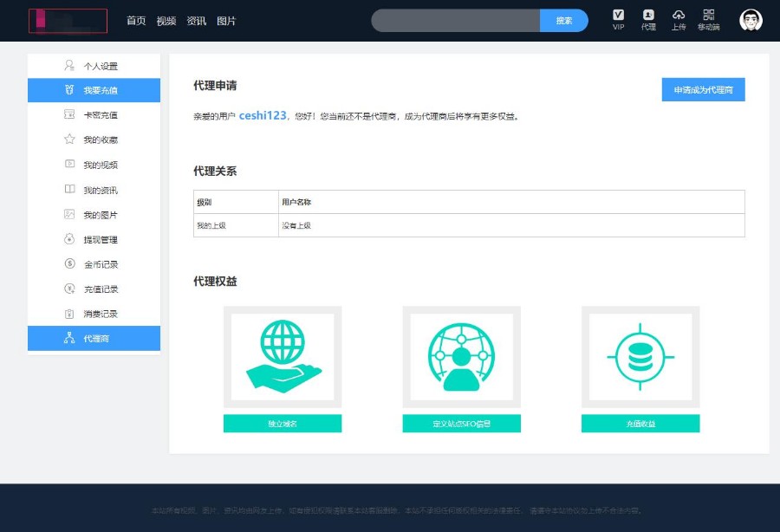
Task: Click the globe-in-hand 独立域名 icon
Action: click(x=283, y=356)
